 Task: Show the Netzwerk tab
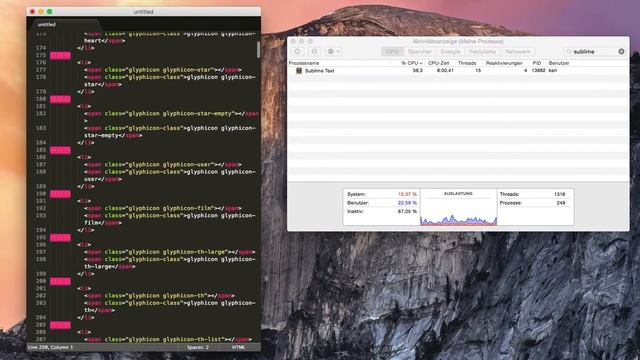coord(518,52)
